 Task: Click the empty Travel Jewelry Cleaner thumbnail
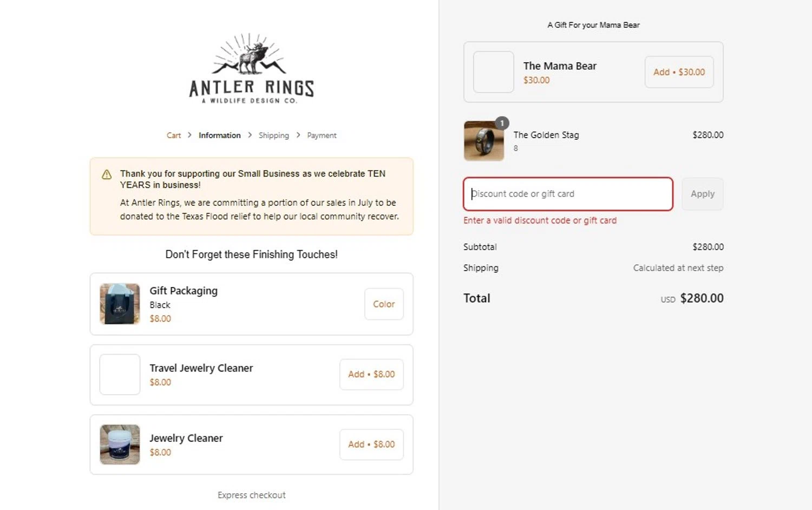tap(120, 375)
